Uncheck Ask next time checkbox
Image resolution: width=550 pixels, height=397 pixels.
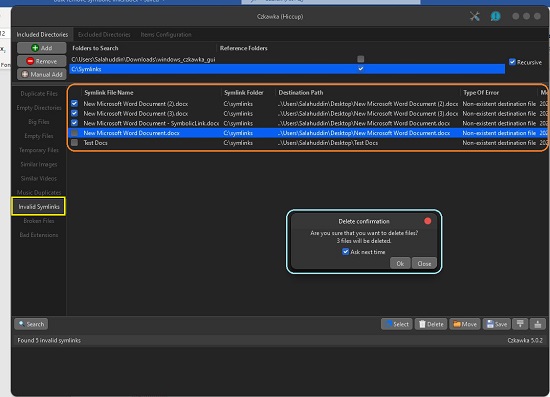[346, 251]
